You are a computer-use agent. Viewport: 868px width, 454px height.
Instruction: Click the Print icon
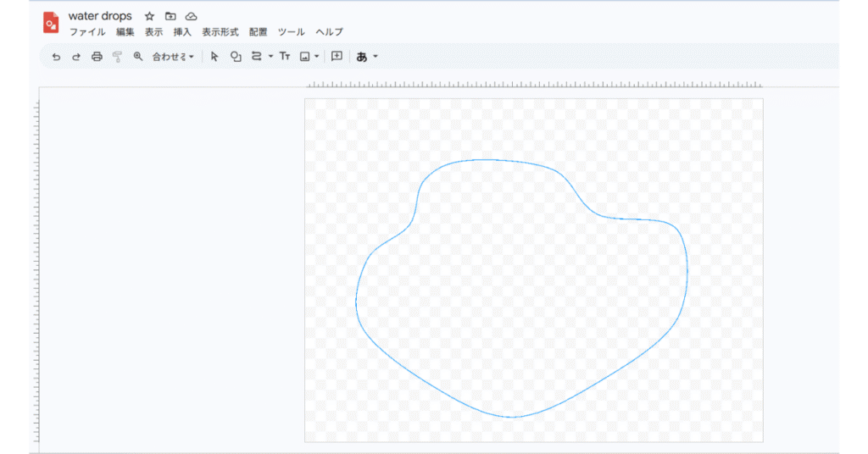click(x=97, y=57)
